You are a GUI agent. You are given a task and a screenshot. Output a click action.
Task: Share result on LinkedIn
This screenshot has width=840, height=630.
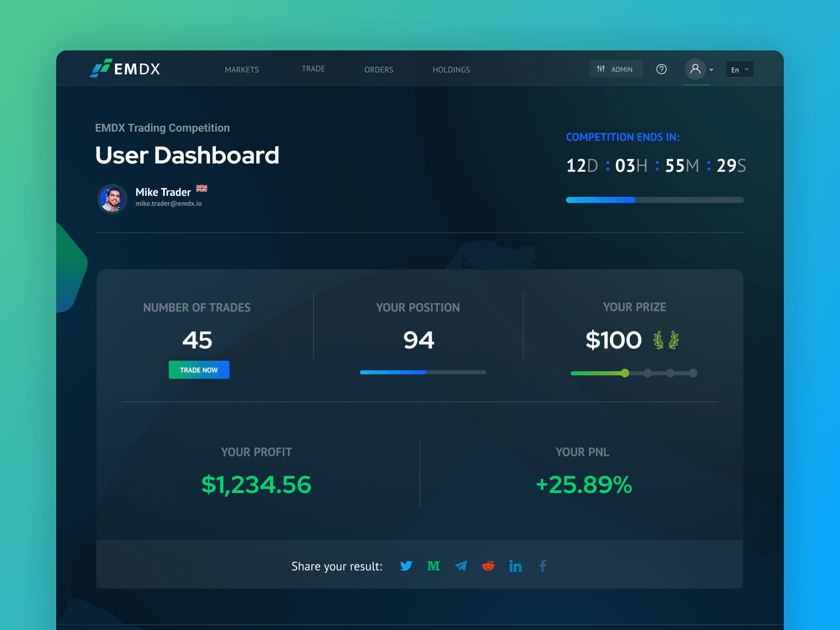click(x=516, y=566)
